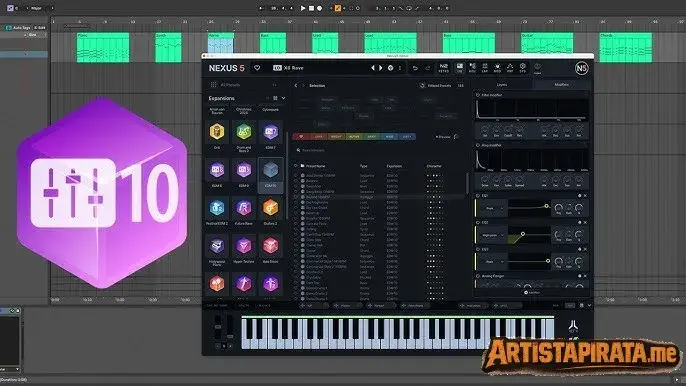Open preset name XII Rave selector
The image size is (686, 386).
tap(293, 68)
